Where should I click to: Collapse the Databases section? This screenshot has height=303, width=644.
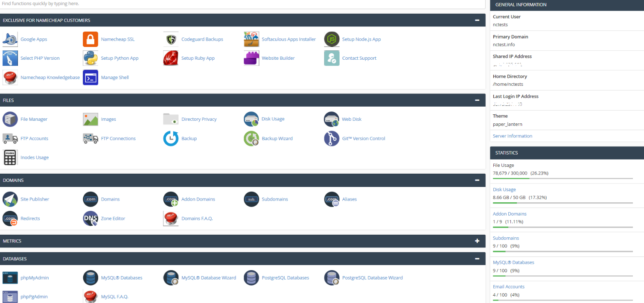[x=477, y=259]
